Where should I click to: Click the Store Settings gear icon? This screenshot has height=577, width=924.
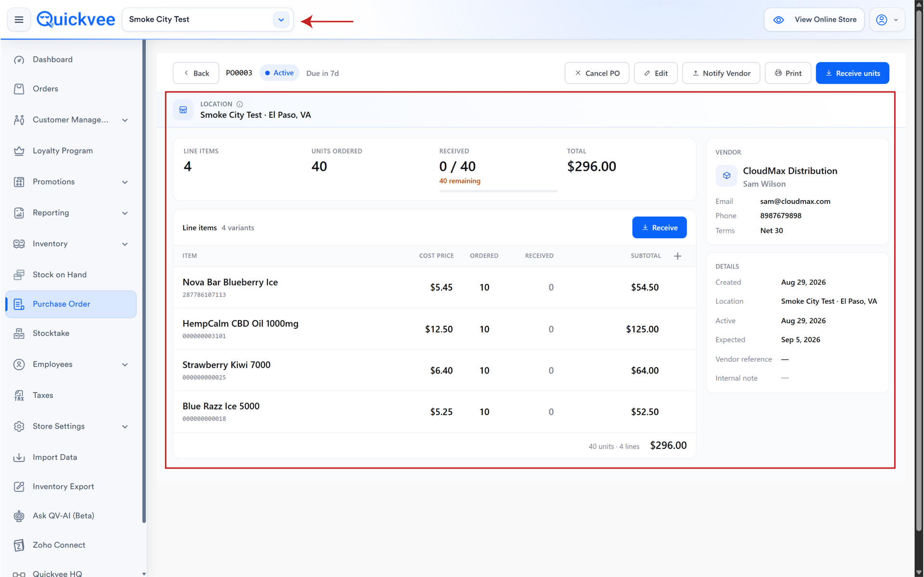[19, 426]
